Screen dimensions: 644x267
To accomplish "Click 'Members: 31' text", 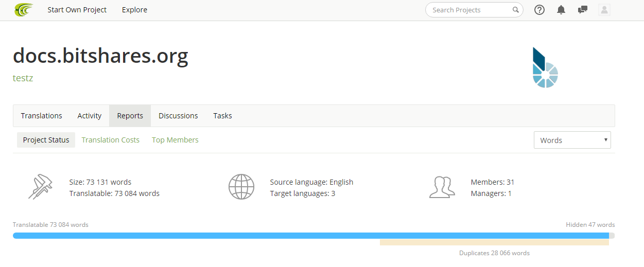I will 493,182.
